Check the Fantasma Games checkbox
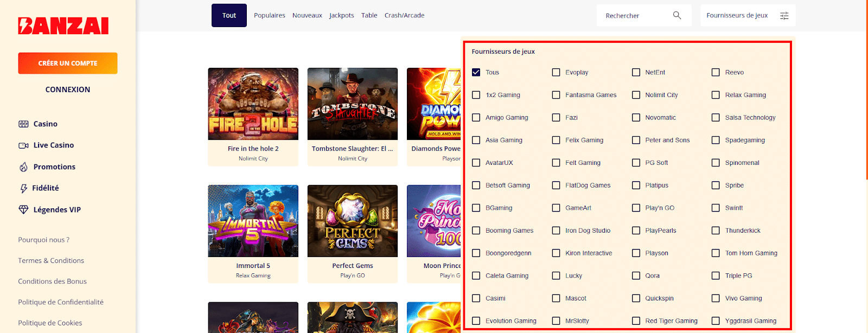The width and height of the screenshot is (868, 333). point(556,95)
